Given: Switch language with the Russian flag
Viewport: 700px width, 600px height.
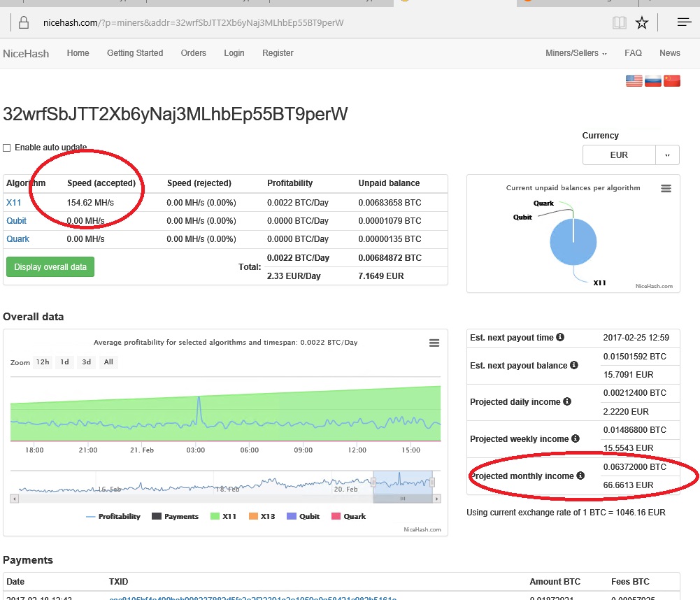Looking at the screenshot, I should tap(652, 81).
